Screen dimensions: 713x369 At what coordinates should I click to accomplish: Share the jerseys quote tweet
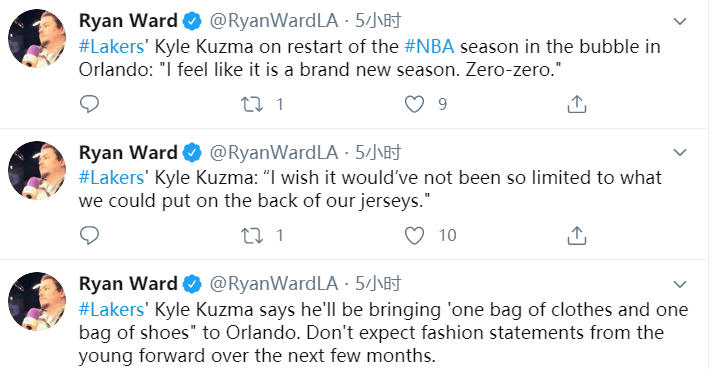pyautogui.click(x=577, y=235)
